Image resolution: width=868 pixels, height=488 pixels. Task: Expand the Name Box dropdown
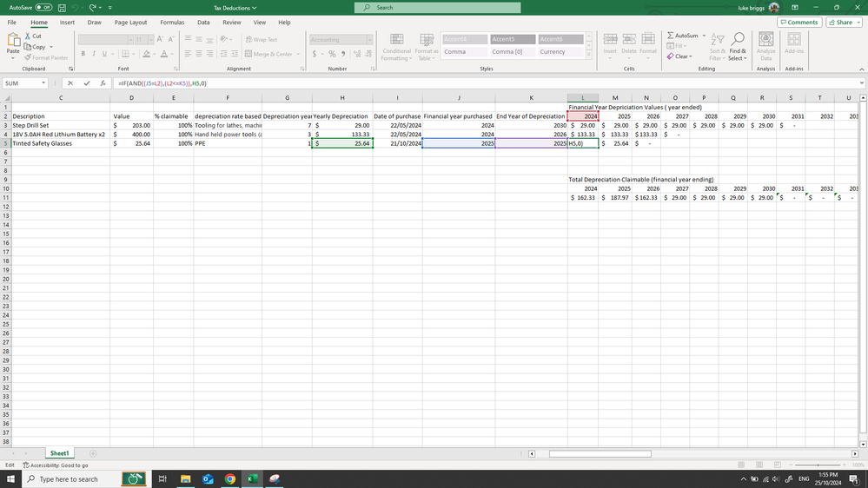[43, 83]
